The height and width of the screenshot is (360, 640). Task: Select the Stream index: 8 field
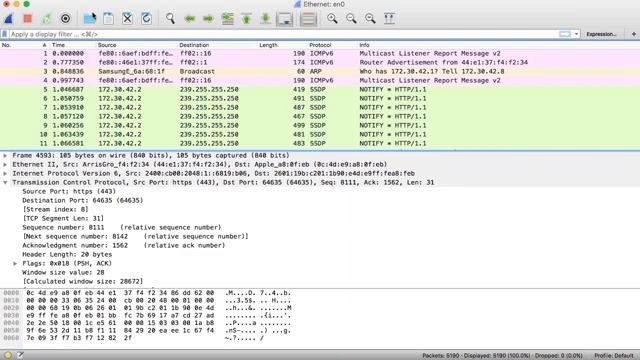coord(56,209)
